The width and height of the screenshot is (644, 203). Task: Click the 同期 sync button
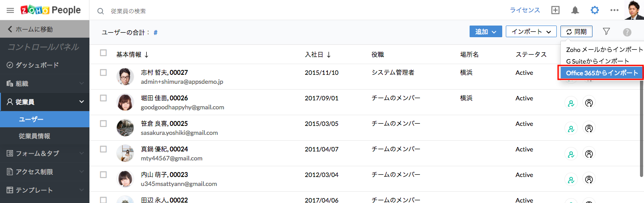(576, 31)
